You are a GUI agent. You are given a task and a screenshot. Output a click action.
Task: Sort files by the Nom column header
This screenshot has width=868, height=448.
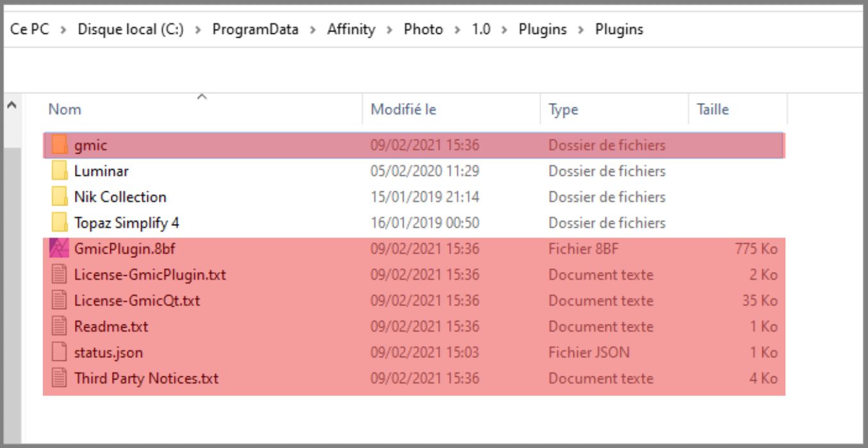pyautogui.click(x=65, y=110)
